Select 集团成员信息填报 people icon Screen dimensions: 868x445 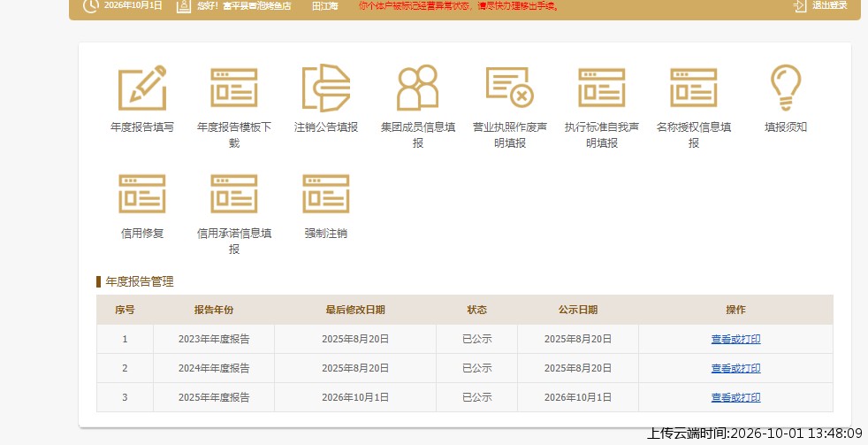tap(418, 88)
